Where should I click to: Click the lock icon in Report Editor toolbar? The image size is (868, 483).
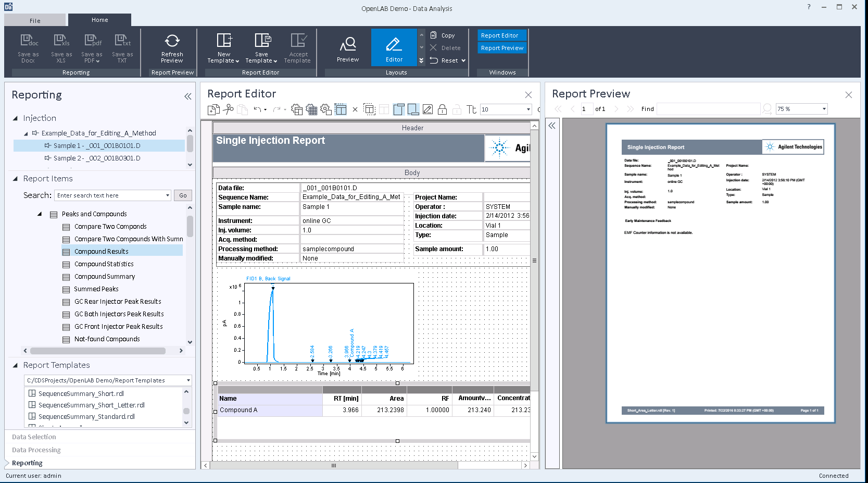pyautogui.click(x=442, y=109)
